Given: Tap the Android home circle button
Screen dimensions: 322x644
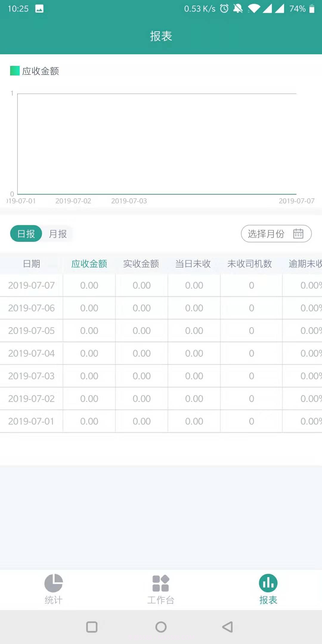Looking at the screenshot, I should 161,627.
